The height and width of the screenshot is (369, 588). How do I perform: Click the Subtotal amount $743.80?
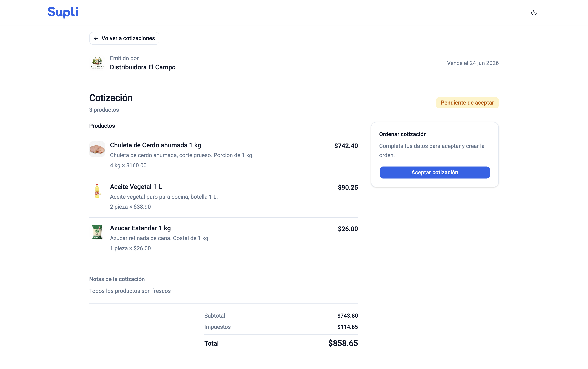point(347,316)
